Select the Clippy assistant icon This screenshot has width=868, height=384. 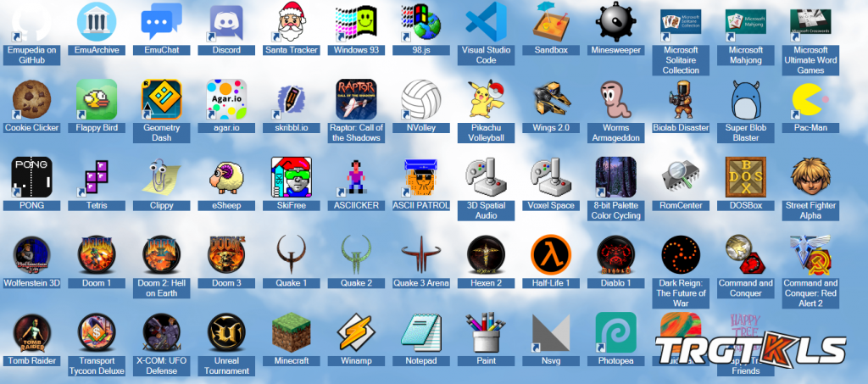tap(161, 177)
